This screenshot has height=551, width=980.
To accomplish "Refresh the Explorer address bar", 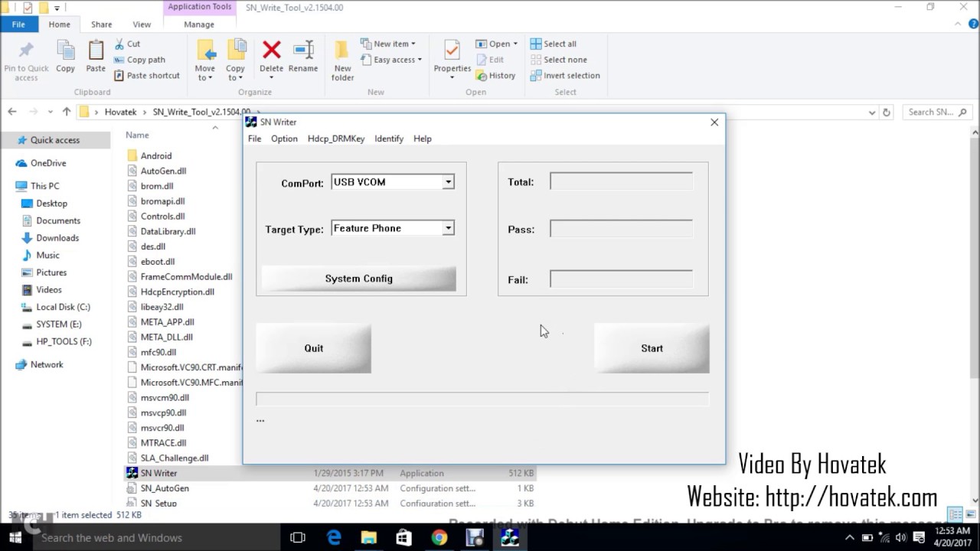I will coord(887,112).
